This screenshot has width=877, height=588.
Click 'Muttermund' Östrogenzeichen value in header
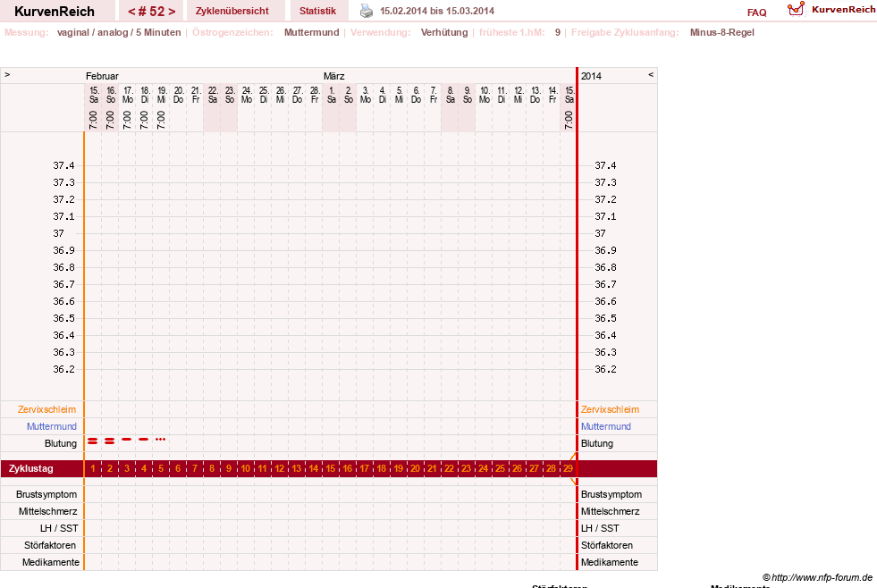point(311,32)
